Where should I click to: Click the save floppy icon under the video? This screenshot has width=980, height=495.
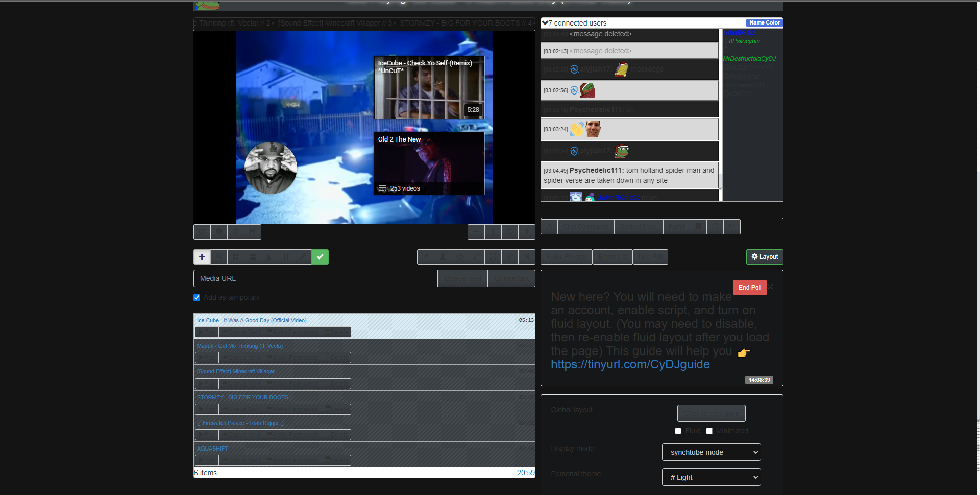click(x=253, y=232)
